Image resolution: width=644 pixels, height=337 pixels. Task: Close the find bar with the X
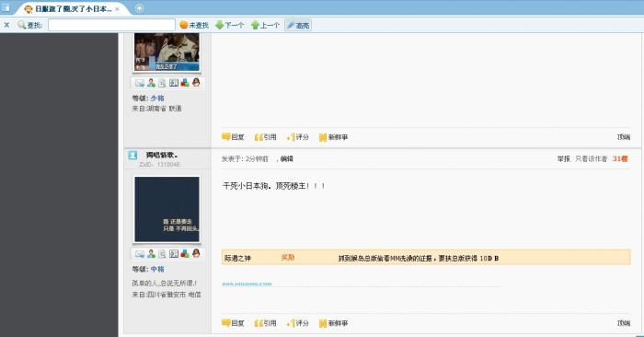[6, 25]
